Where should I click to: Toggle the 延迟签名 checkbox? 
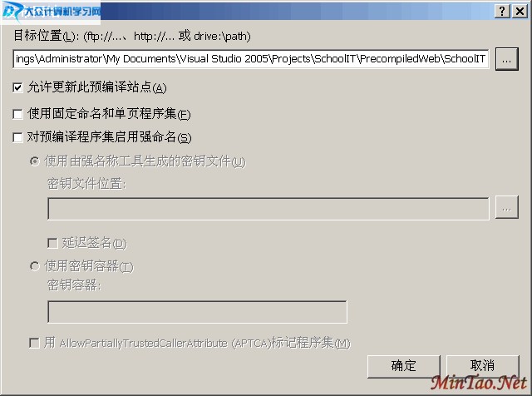coord(52,243)
